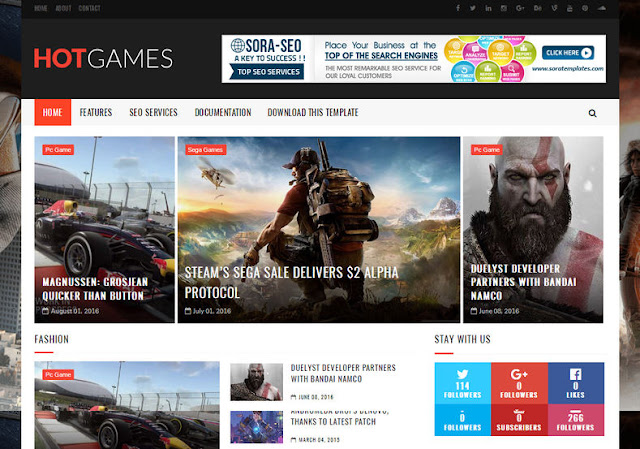
Task: Go to Download This Template menu
Action: pyautogui.click(x=313, y=112)
